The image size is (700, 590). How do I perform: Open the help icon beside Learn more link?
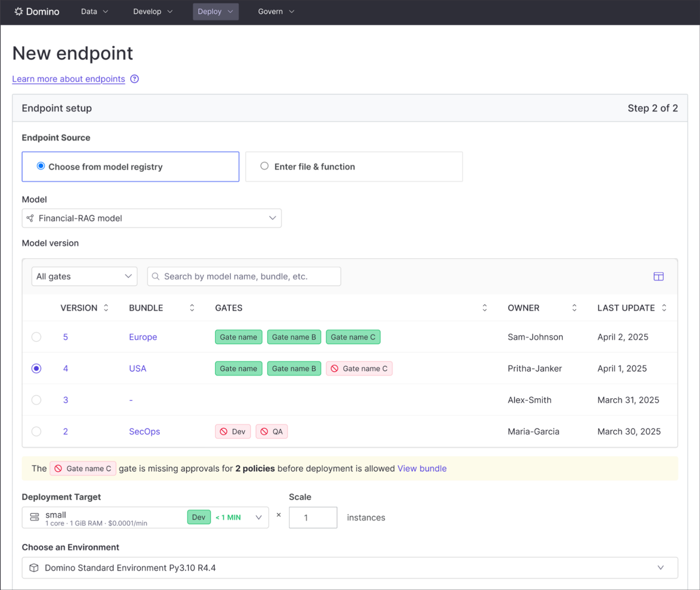(x=134, y=79)
